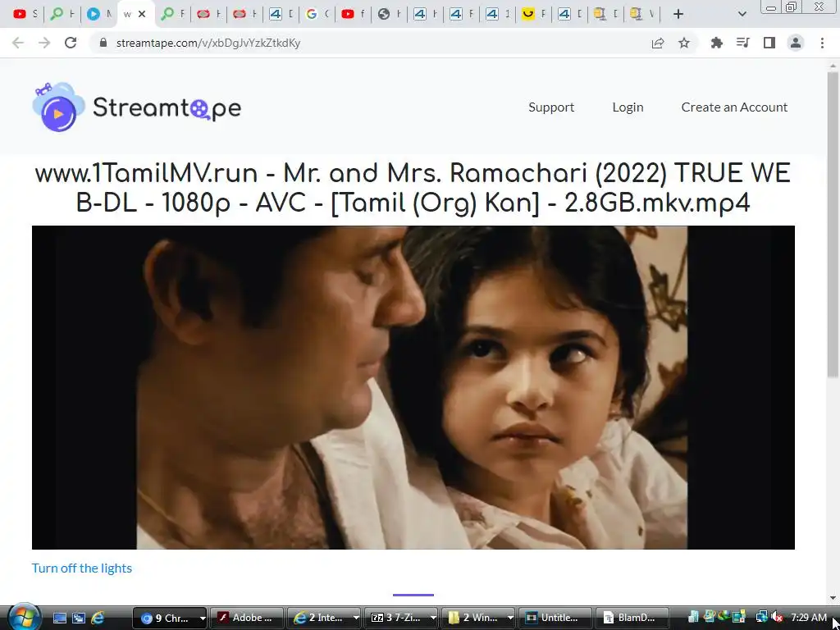Play the video in the player

[413, 387]
